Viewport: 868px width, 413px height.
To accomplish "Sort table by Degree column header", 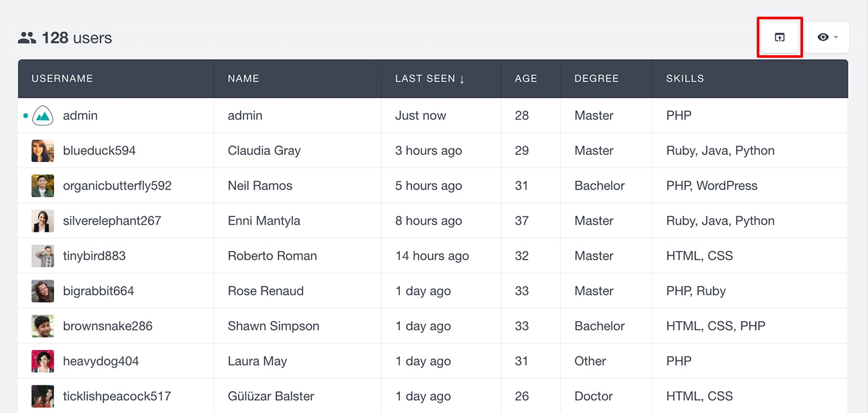I will click(x=597, y=78).
